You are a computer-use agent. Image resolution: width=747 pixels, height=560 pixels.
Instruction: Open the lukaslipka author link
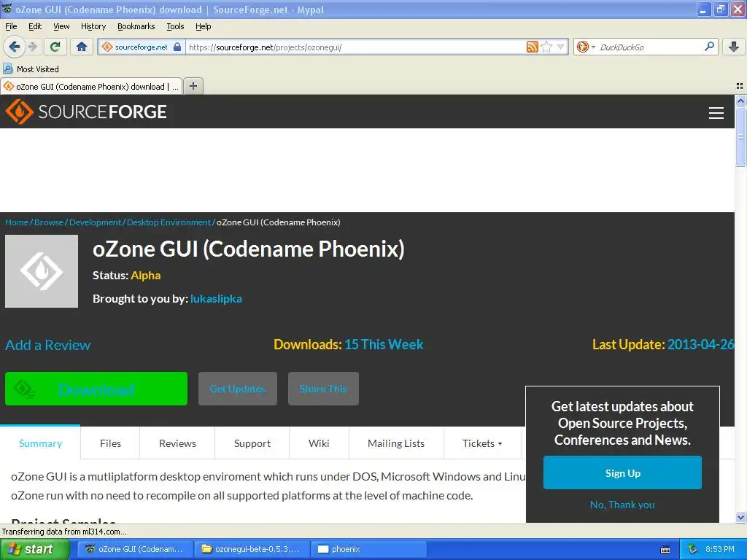[216, 298]
